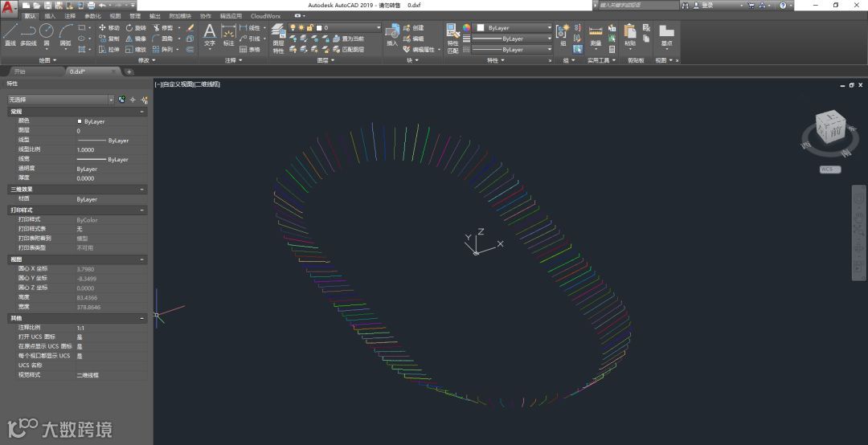Image resolution: width=868 pixels, height=445 pixels.
Task: Switch to the CloudWorx ribbon tab
Action: [265, 16]
